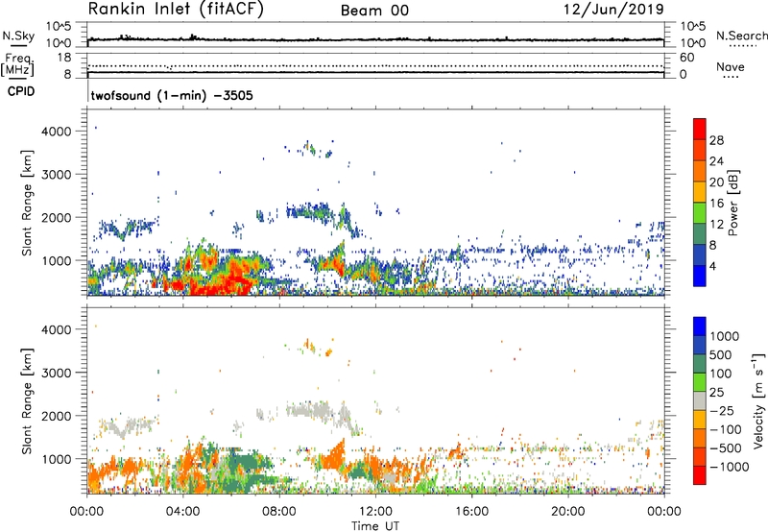This screenshot has height=532, width=768.
Task: Click the "16" power colorbar label
Action: (x=716, y=204)
